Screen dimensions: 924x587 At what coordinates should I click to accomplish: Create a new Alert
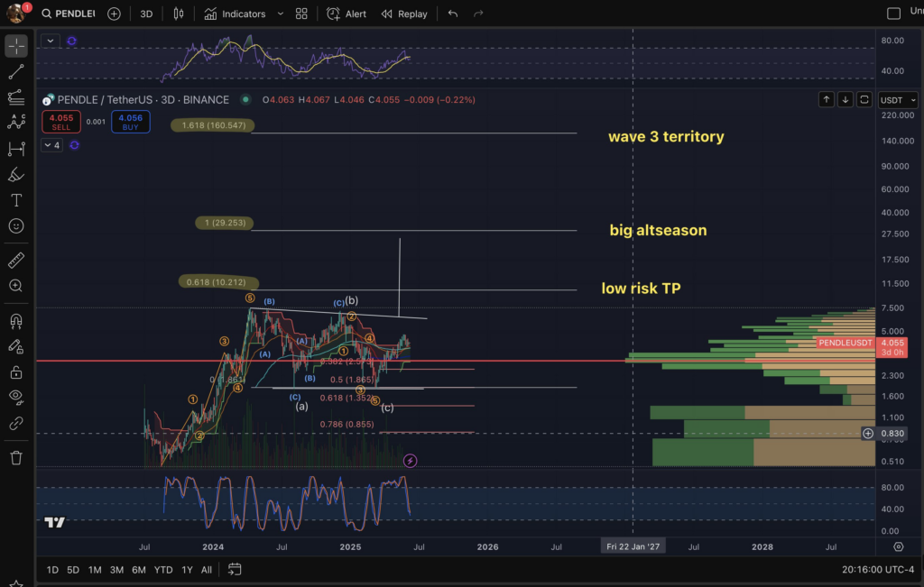346,14
